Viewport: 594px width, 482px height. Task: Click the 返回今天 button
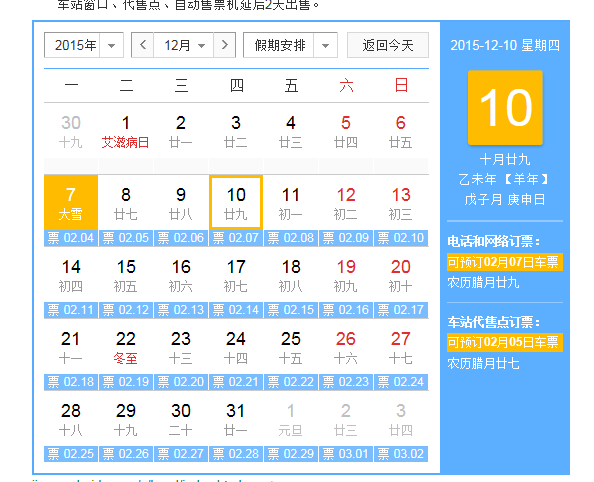[388, 45]
